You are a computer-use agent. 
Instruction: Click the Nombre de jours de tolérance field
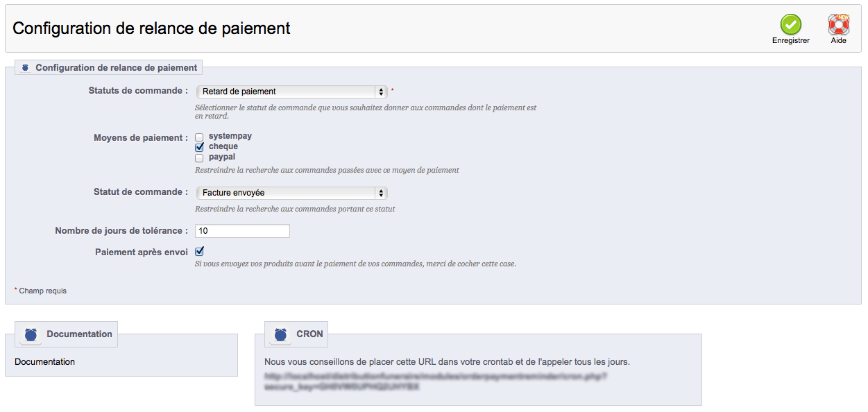[242, 231]
